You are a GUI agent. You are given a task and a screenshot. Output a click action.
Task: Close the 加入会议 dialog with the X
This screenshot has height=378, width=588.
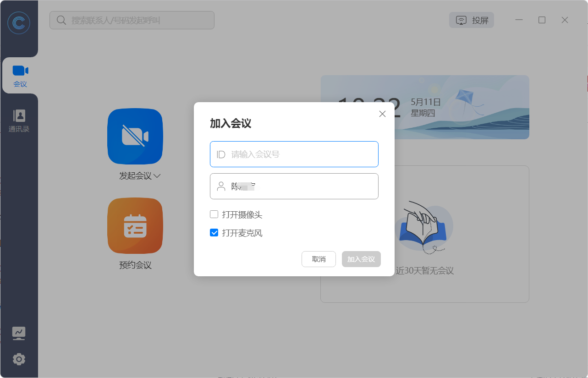(x=382, y=114)
